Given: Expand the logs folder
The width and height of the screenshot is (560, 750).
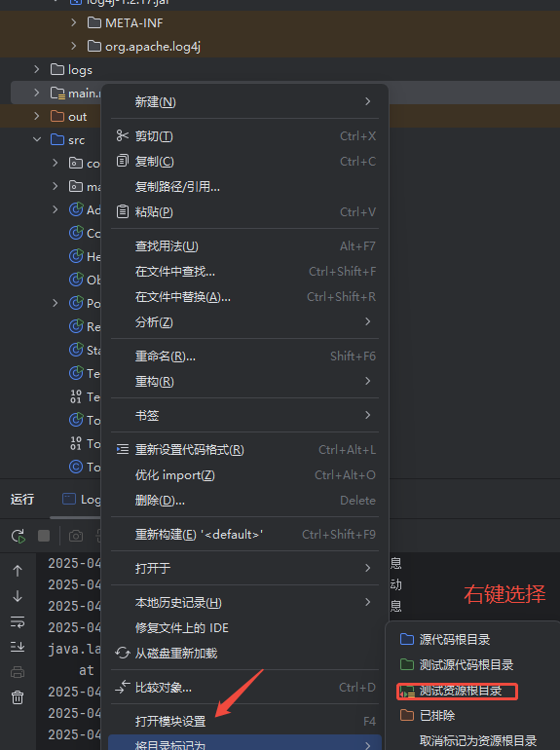Looking at the screenshot, I should 37,69.
